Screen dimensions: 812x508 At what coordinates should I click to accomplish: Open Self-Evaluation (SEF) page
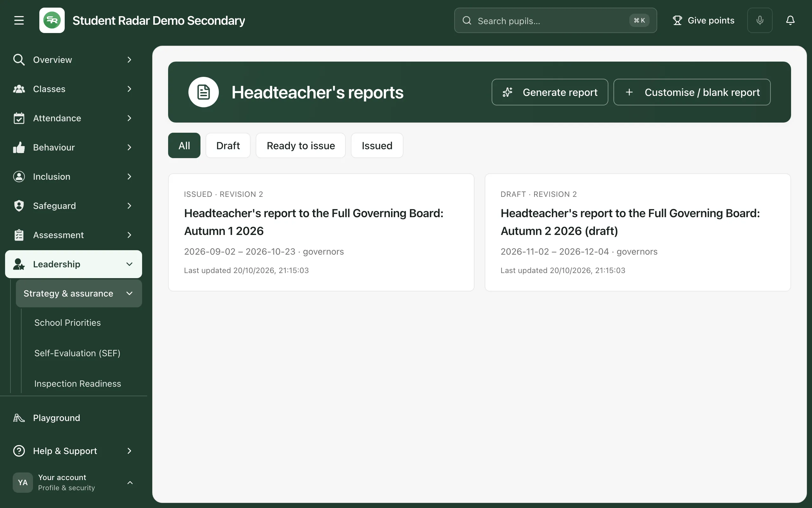coord(77,353)
